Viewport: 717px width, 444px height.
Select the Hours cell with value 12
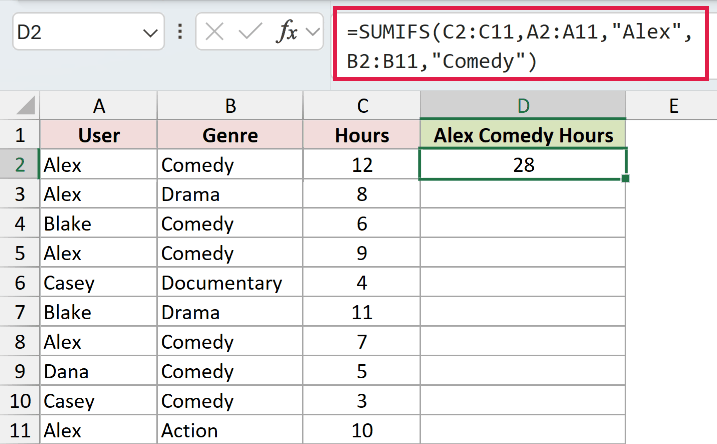pyautogui.click(x=362, y=165)
